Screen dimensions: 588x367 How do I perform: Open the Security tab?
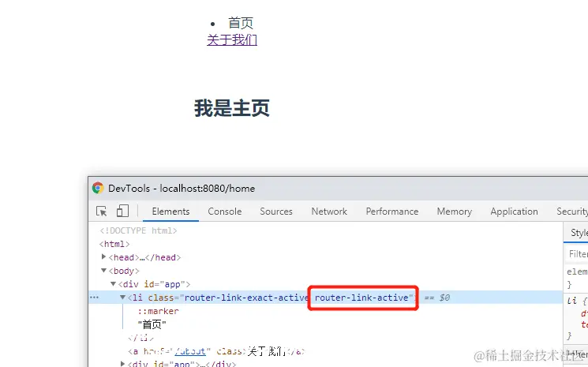(572, 212)
